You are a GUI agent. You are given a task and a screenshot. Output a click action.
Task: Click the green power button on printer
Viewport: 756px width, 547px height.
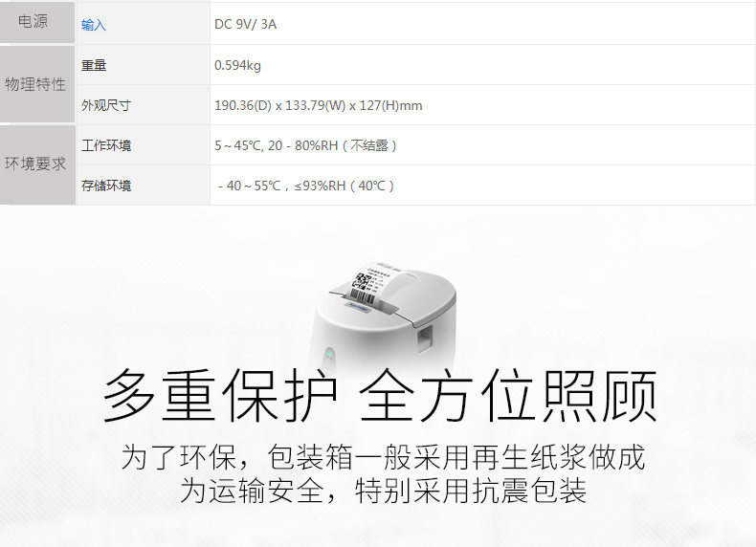[x=329, y=355]
